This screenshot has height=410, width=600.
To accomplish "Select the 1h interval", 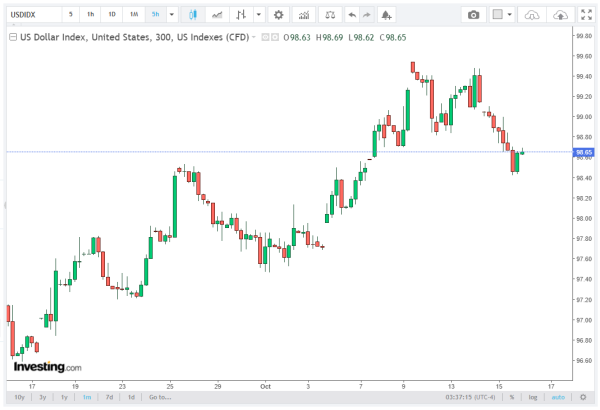I will (x=91, y=15).
